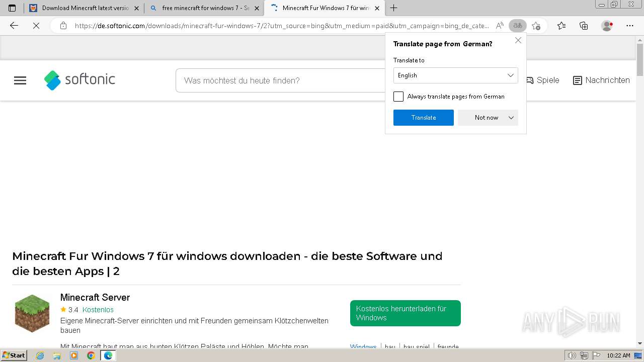Click the Translate button
644x362 pixels.
(424, 118)
